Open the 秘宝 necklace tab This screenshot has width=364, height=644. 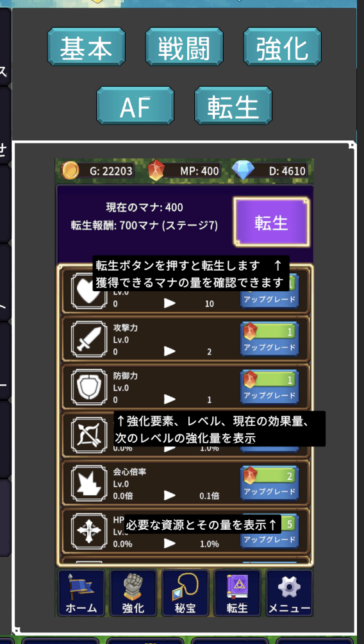(x=185, y=593)
